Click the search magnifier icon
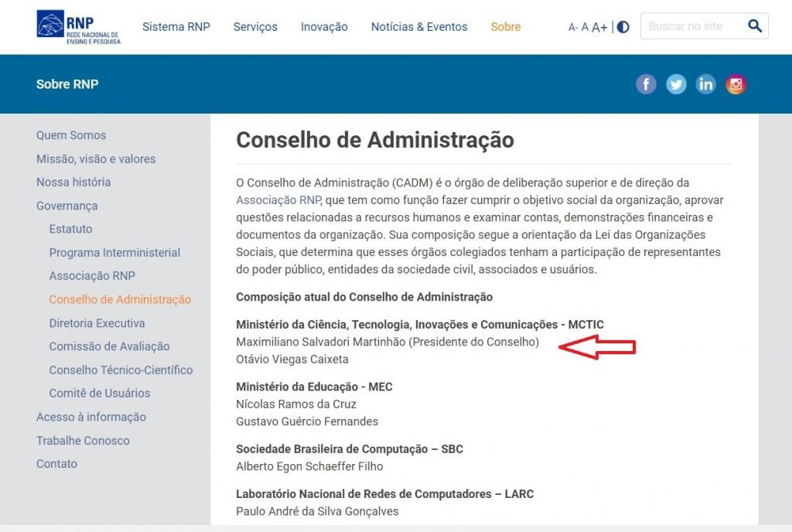 [x=755, y=26]
